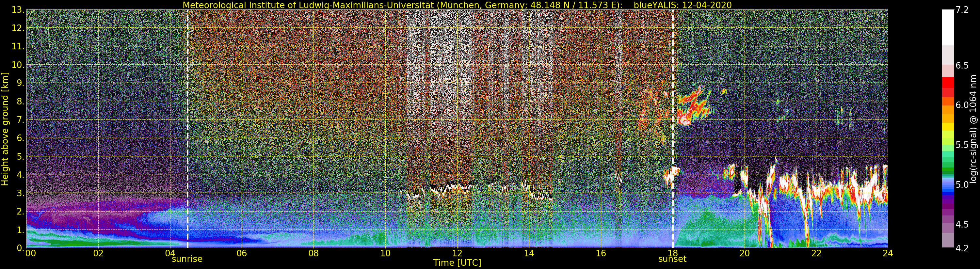
Task: Click the x-axis tick label '20'
Action: (x=744, y=253)
